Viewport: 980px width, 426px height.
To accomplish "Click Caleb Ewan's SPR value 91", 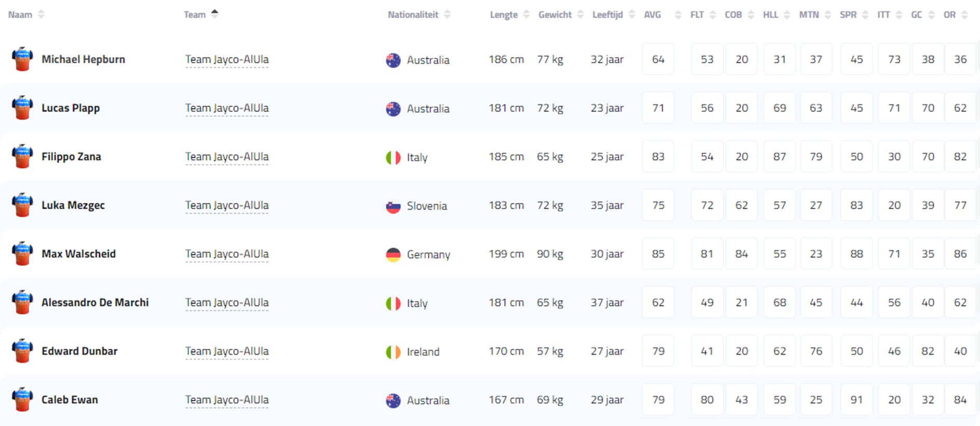I will click(856, 400).
